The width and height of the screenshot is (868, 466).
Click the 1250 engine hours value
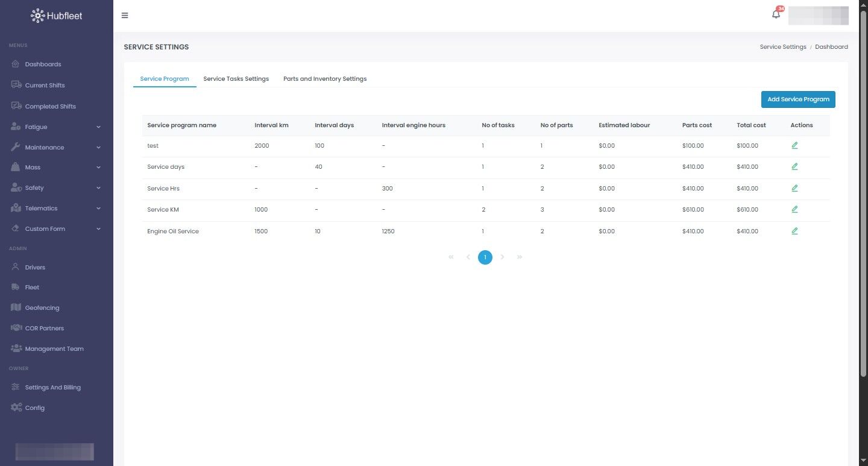click(x=388, y=231)
